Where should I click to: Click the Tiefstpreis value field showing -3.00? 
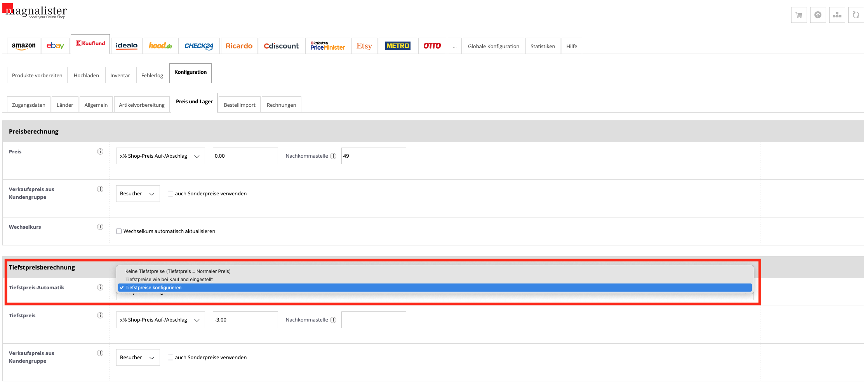click(x=245, y=320)
